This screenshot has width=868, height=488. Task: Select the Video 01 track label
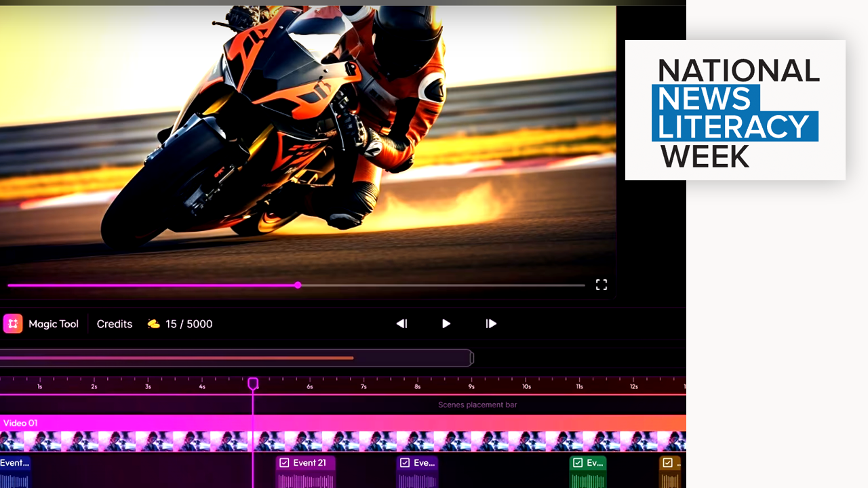[20, 423]
